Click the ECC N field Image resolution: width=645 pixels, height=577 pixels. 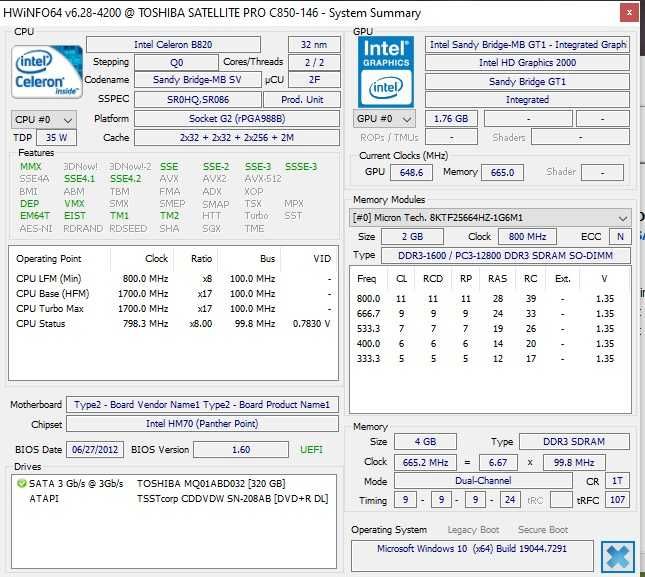620,236
